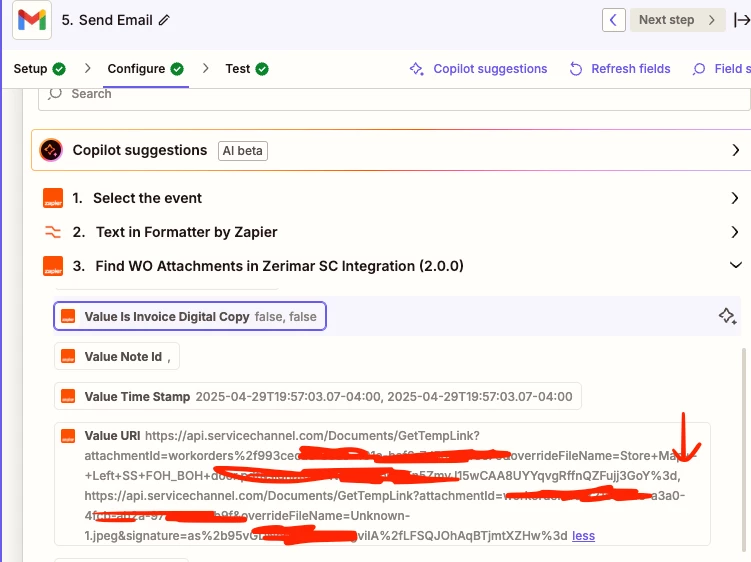Viewport: 751px width, 562px height.
Task: Select the Value Is Invoice Digital Copy field
Action: coord(190,316)
